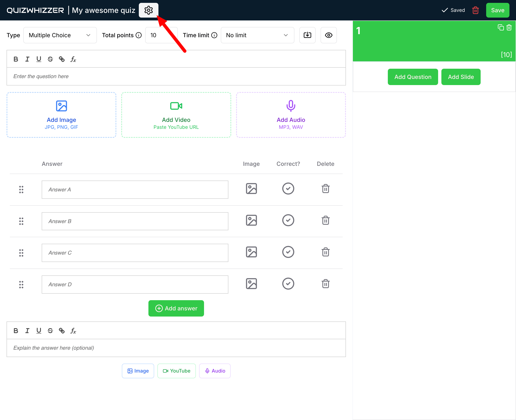Screen dimensions: 516x420
Task: Click the Add Question button
Action: click(x=413, y=77)
